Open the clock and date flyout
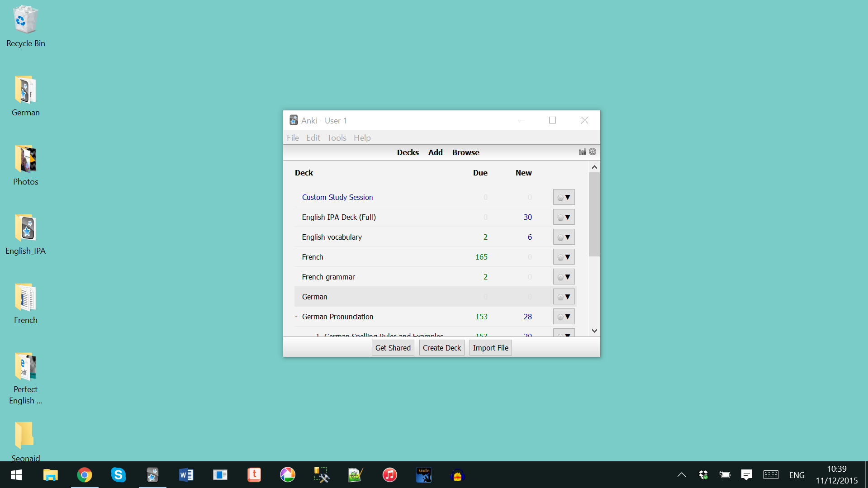 (x=837, y=475)
